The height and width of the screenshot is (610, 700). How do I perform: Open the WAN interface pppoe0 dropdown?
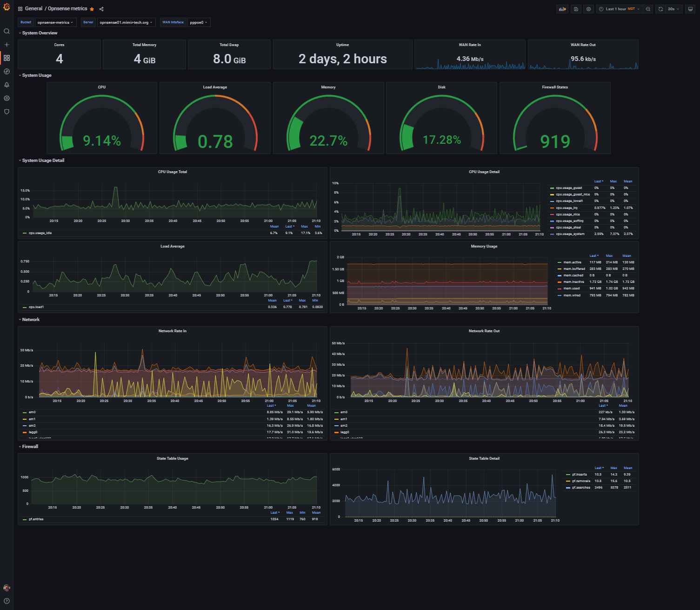(x=199, y=22)
